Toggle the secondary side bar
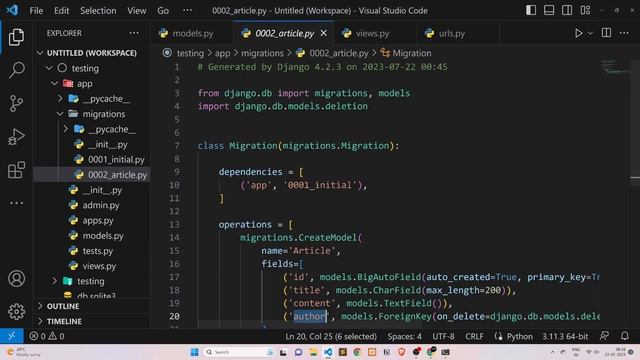 567,10
